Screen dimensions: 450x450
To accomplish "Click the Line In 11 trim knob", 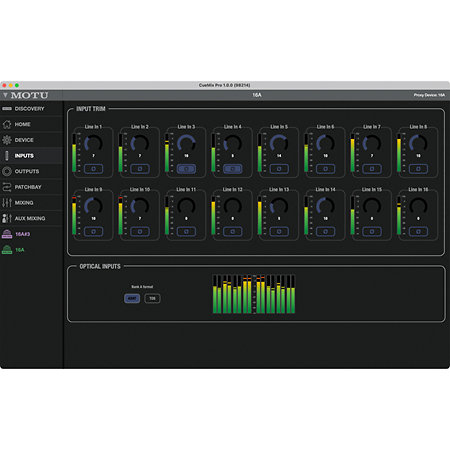I will tap(186, 206).
